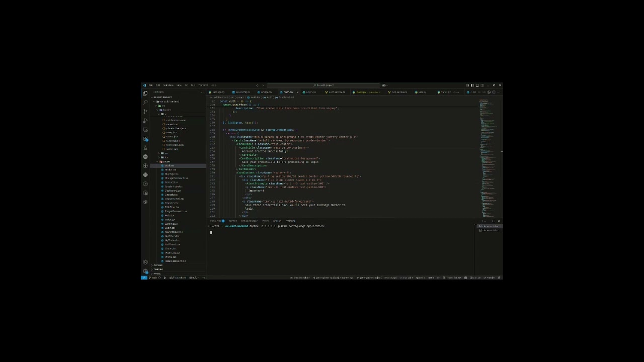This screenshot has width=644, height=362.
Task: Open the Testing flask view
Action: click(145, 148)
